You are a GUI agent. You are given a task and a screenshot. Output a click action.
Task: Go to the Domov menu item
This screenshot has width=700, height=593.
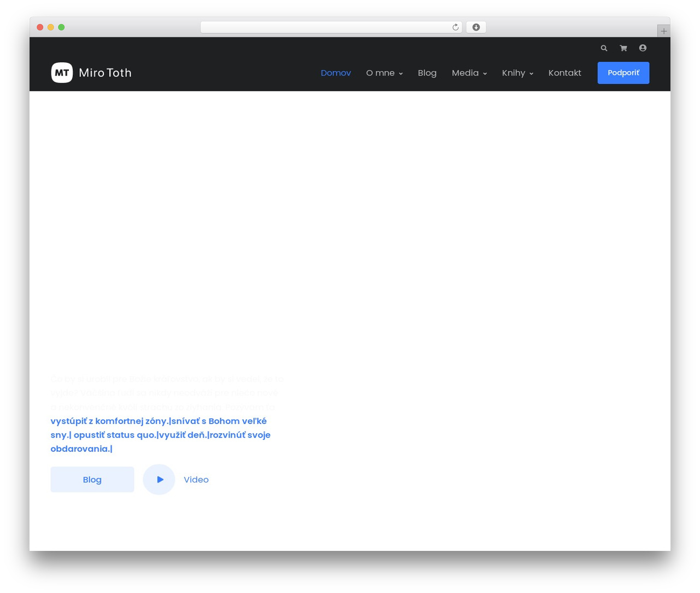[336, 73]
